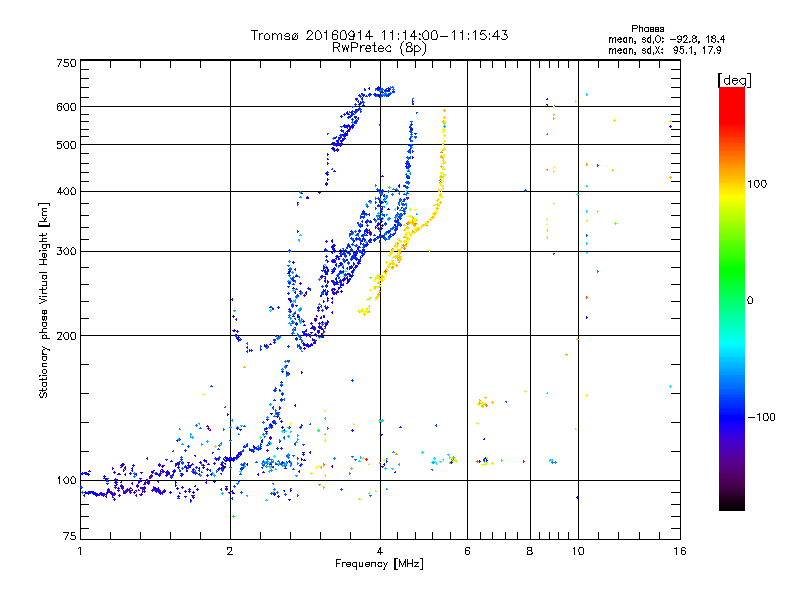Click the y-axis tick label '750'

click(66, 63)
